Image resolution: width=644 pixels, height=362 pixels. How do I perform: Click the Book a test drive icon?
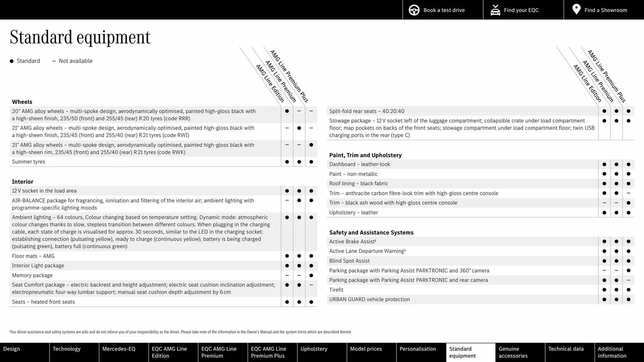pyautogui.click(x=414, y=10)
